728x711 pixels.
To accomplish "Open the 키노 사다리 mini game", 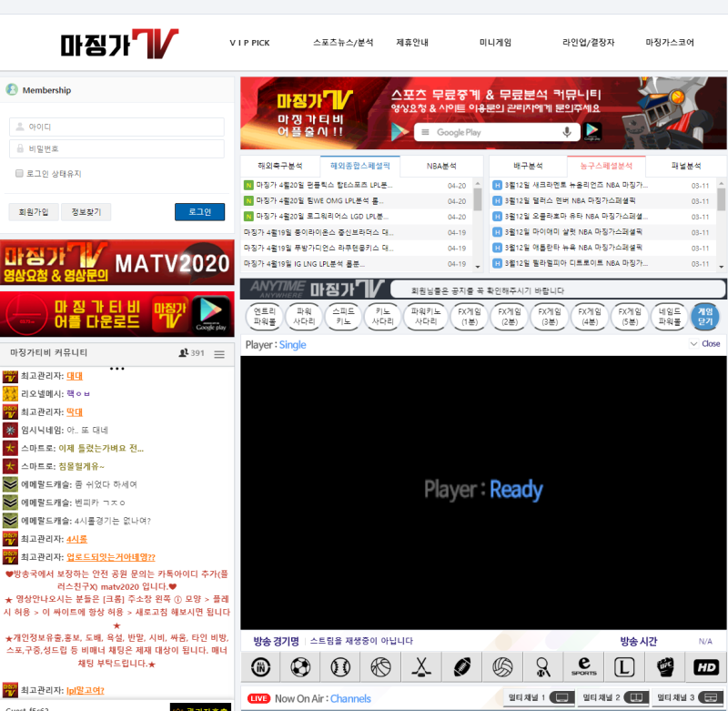I will (x=382, y=316).
